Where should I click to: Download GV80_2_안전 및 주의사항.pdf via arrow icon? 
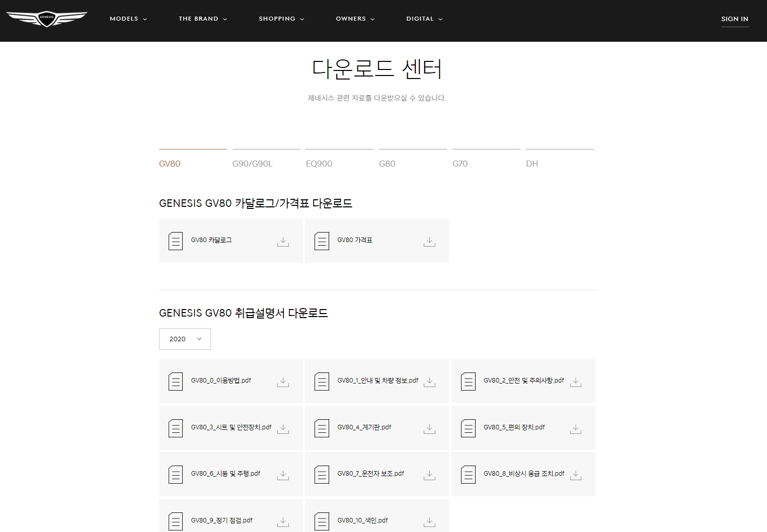(576, 382)
